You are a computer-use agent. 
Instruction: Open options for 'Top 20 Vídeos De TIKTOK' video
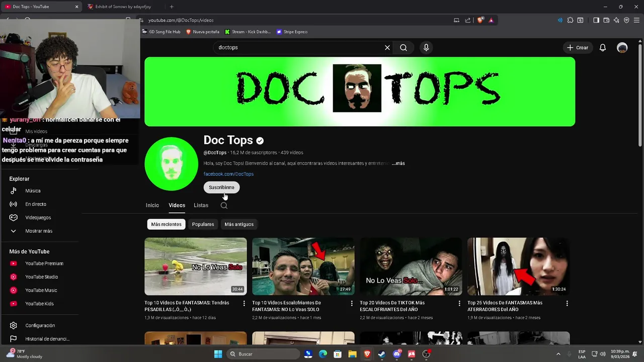pos(459,303)
